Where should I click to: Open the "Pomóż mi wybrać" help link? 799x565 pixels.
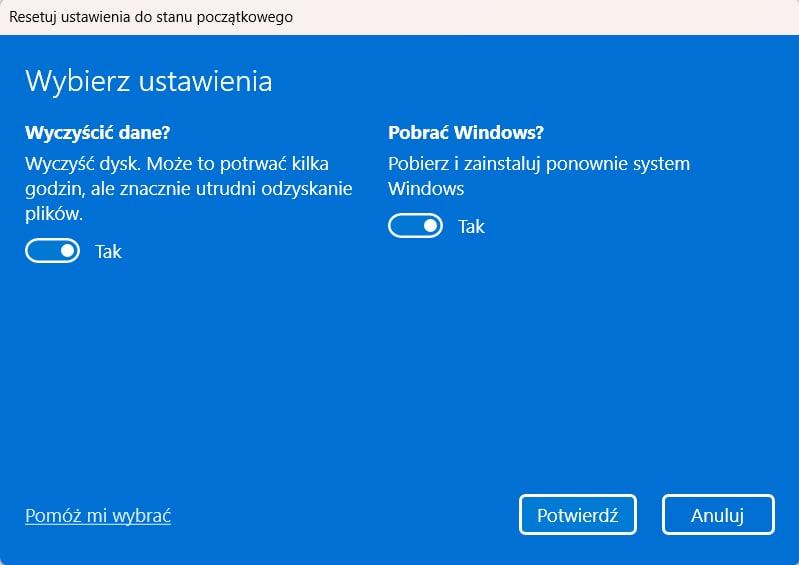pos(98,516)
